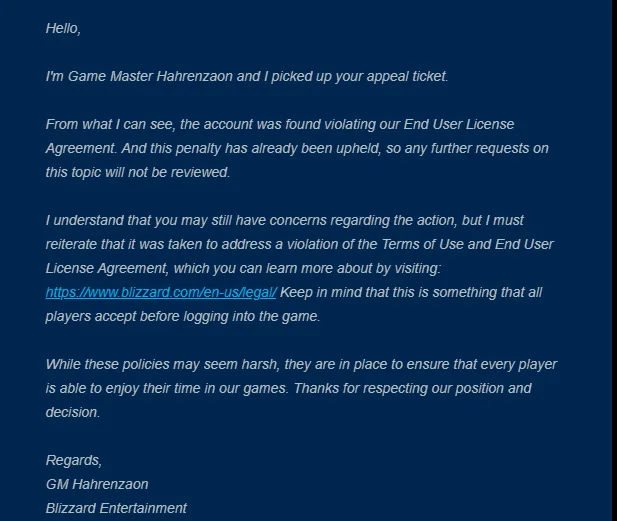Click the "Hello," greeting text
Image resolution: width=617 pixels, height=521 pixels.
click(x=63, y=28)
